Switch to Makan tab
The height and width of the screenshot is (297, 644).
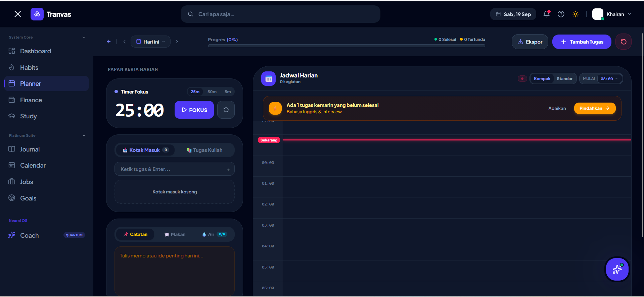tap(175, 234)
